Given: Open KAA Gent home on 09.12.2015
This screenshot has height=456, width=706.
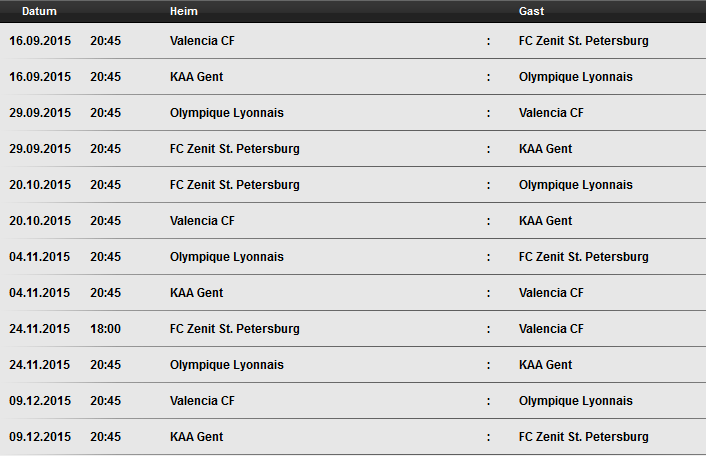Looking at the screenshot, I should (x=196, y=437).
